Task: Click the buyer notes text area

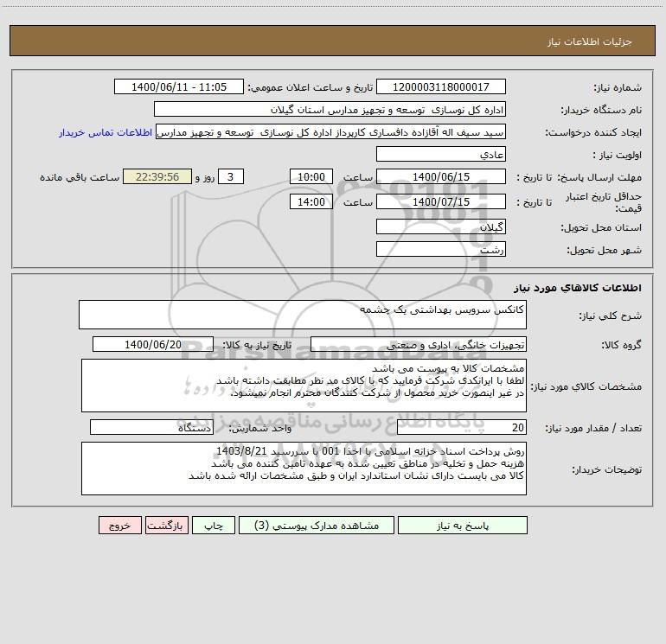Action: (304, 469)
